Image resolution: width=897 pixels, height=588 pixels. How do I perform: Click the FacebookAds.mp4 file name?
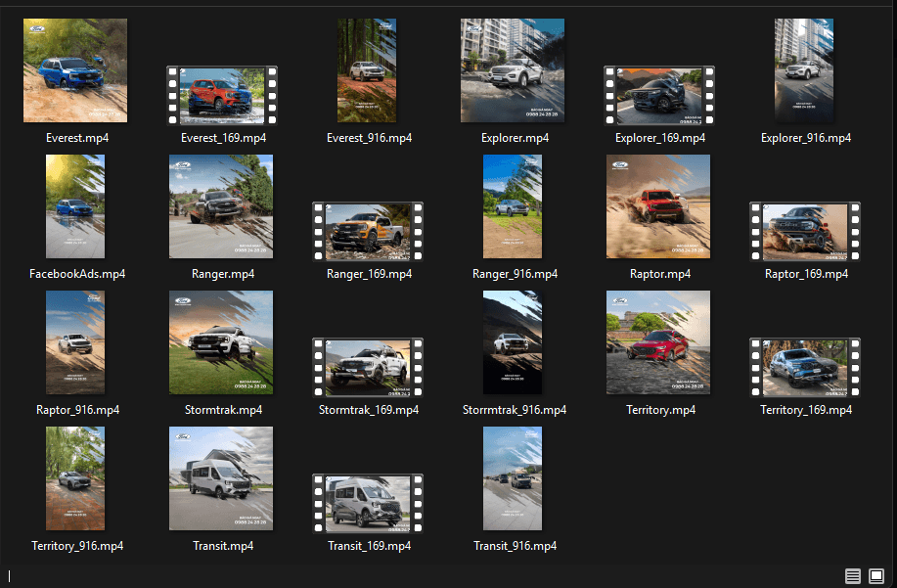pyautogui.click(x=77, y=274)
